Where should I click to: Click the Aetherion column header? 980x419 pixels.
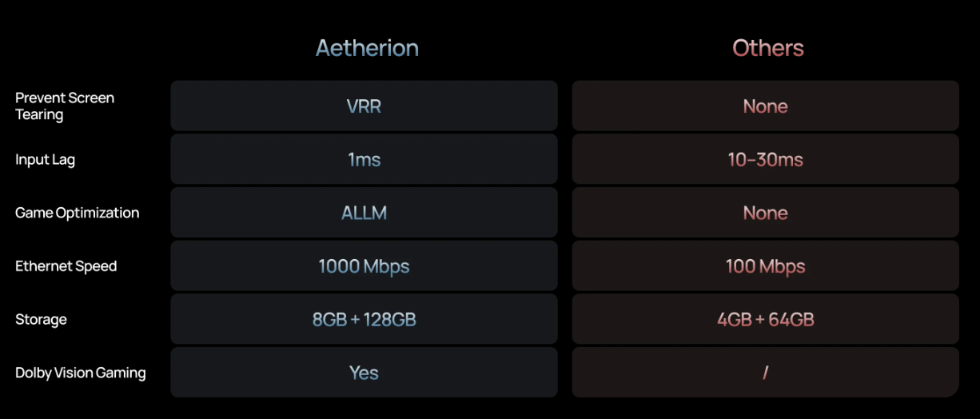[367, 48]
